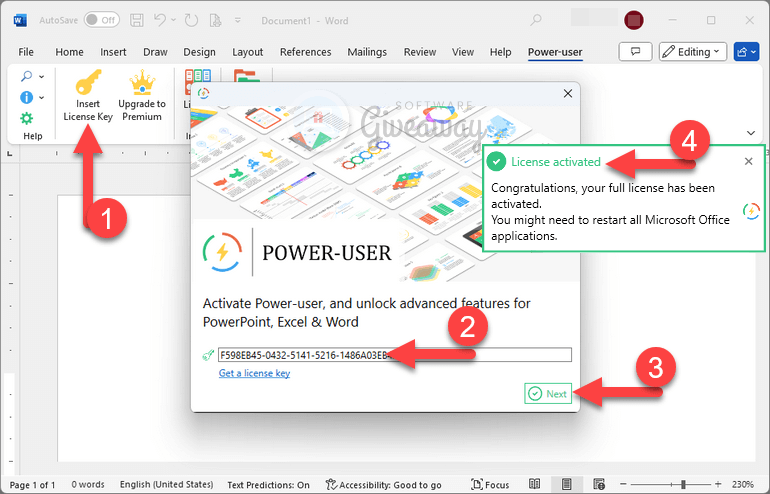Close the Power-user activation dialog
The height and width of the screenshot is (494, 770).
pos(568,93)
